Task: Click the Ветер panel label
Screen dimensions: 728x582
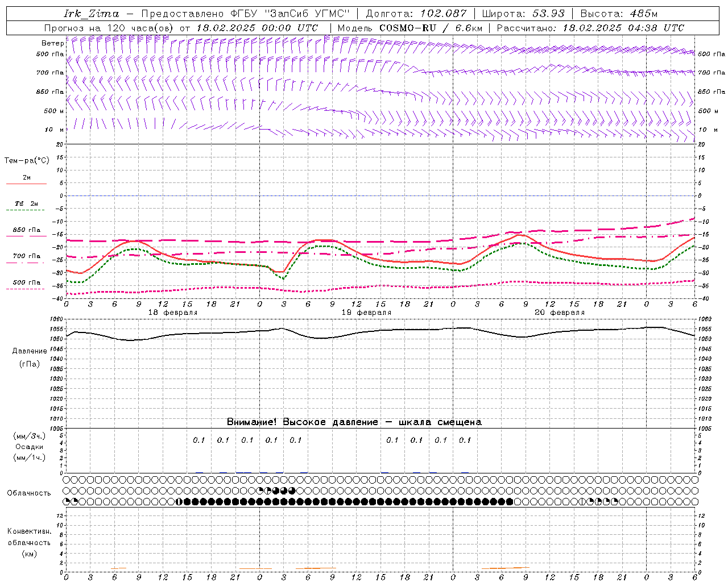Action: coord(52,43)
